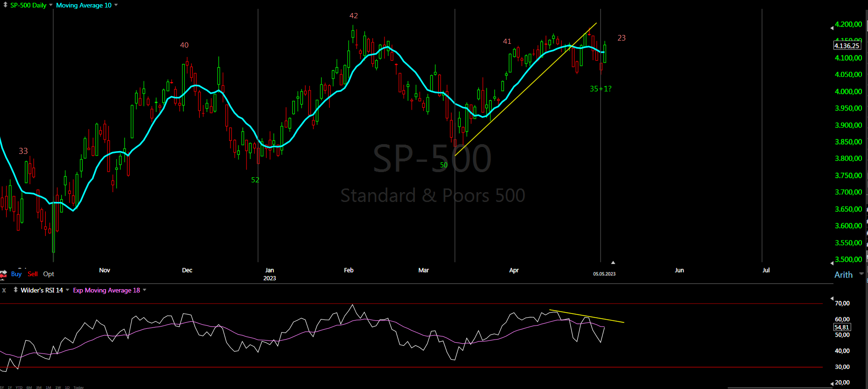This screenshot has width=868, height=389.
Task: Click the 30,00 label on the RSI axis
Action: (842, 367)
